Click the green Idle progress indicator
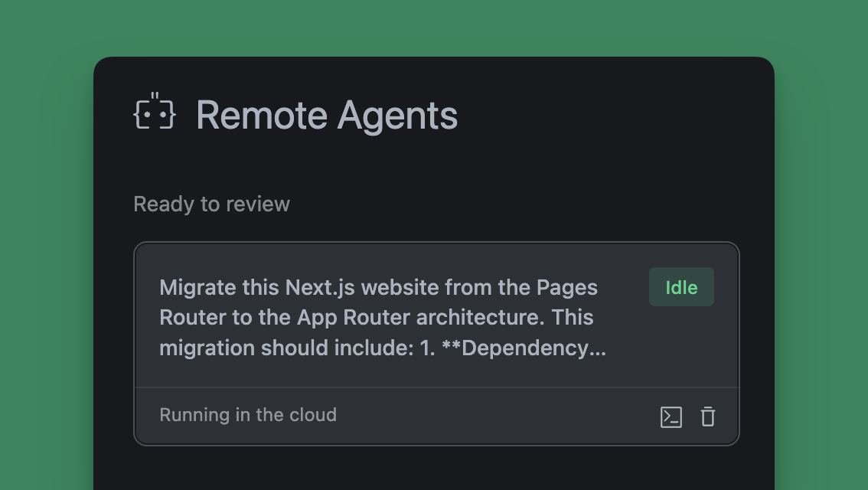This screenshot has width=868, height=490. point(681,287)
